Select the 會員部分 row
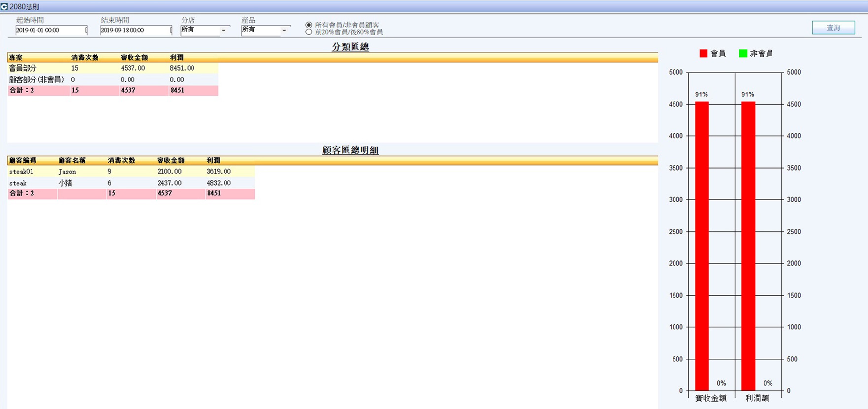Screen dimensions: 868x409 click(x=113, y=68)
